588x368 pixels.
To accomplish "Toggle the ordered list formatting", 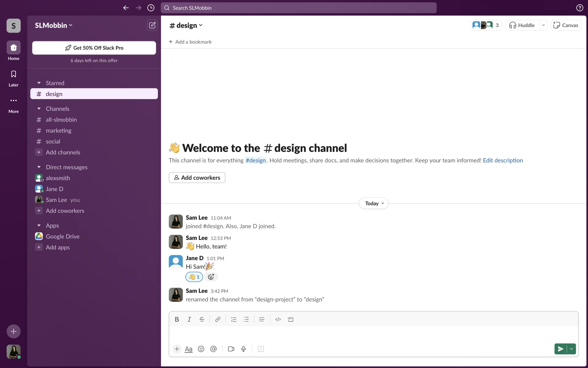I will (234, 319).
